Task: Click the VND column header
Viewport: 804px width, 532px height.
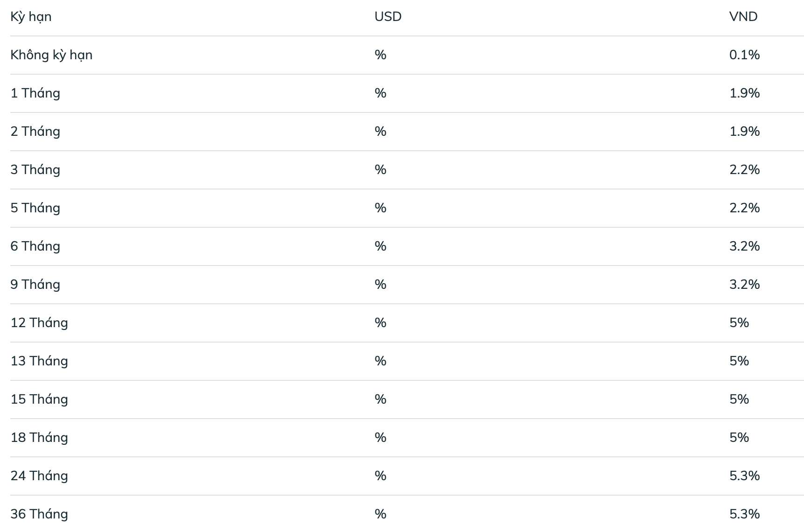Action: (743, 17)
